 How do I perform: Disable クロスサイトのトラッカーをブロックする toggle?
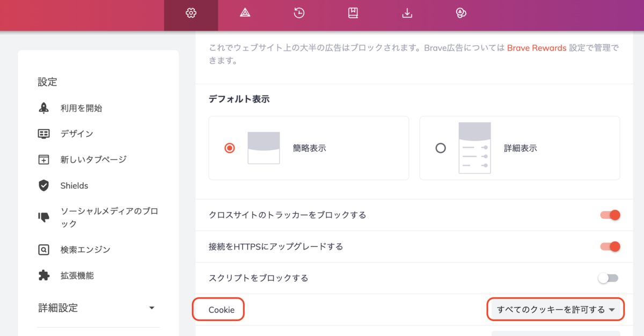pos(609,214)
